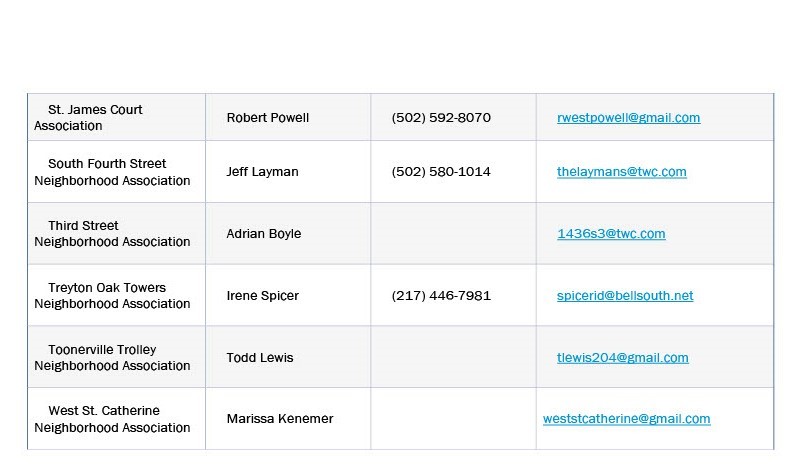Image resolution: width=785 pixels, height=466 pixels.
Task: Click the Toonerville Trolley Neighborhood Association cell
Action: pos(111,358)
